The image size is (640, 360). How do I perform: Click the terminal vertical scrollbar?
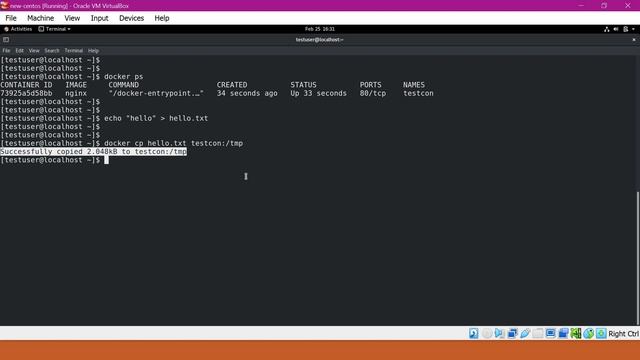(x=638, y=257)
